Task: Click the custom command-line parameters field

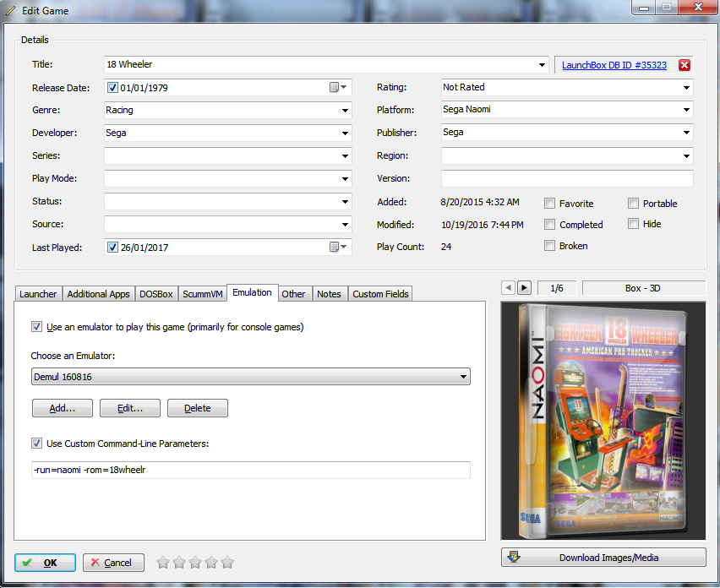Action: point(251,470)
